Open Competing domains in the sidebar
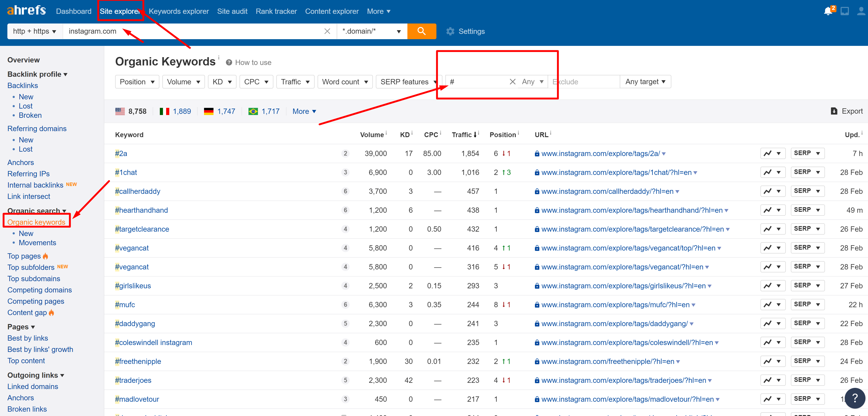The height and width of the screenshot is (416, 868). click(39, 290)
